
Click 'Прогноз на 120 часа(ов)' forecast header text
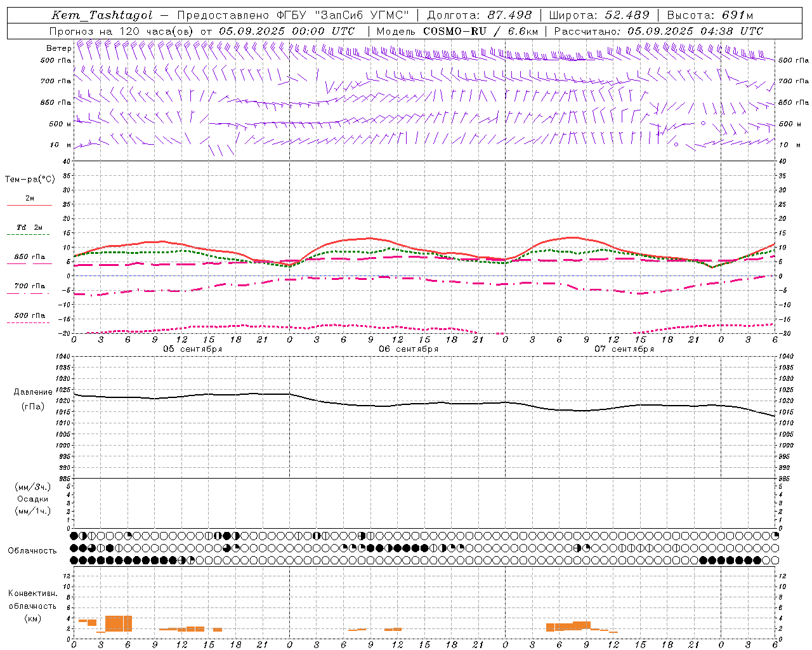coord(122,31)
